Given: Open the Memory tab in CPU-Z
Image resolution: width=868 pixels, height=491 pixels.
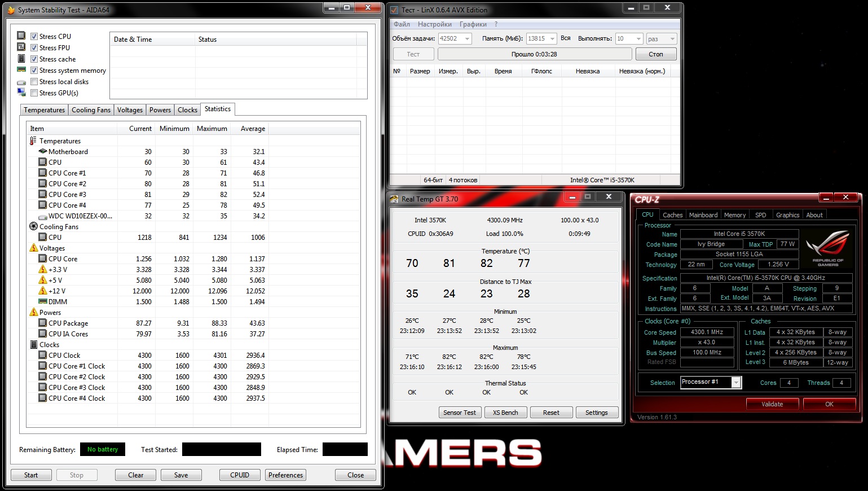Looking at the screenshot, I should pos(735,215).
